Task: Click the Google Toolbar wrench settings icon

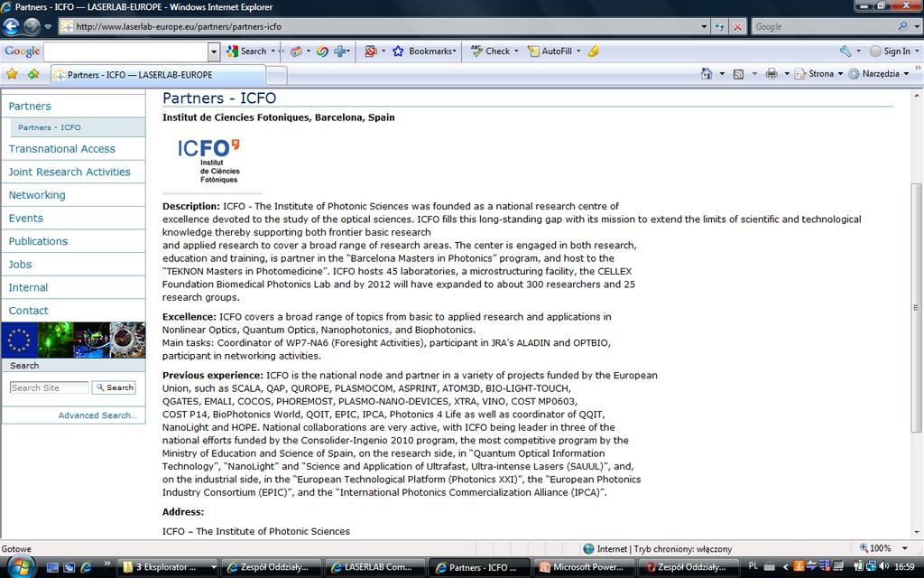Action: click(845, 51)
